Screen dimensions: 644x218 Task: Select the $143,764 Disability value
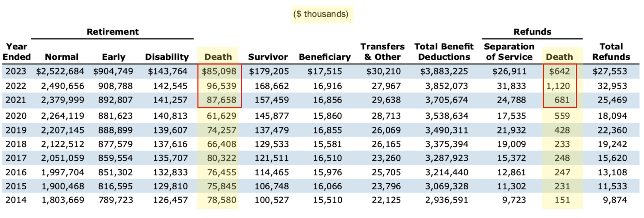click(x=168, y=71)
